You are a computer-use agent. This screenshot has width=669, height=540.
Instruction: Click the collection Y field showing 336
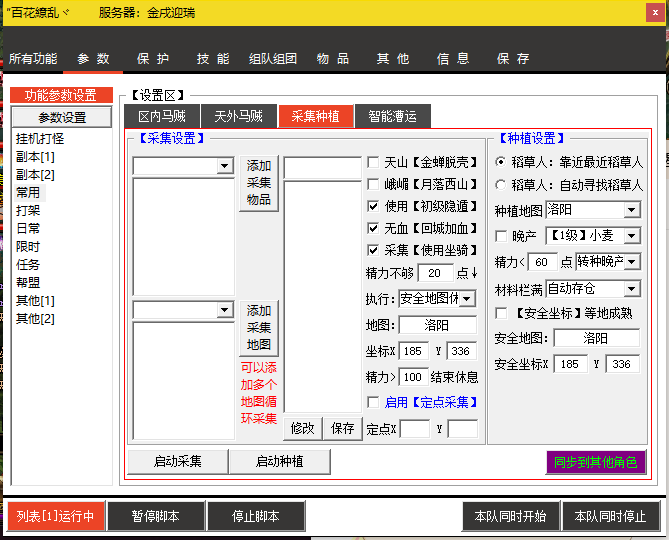(461, 351)
